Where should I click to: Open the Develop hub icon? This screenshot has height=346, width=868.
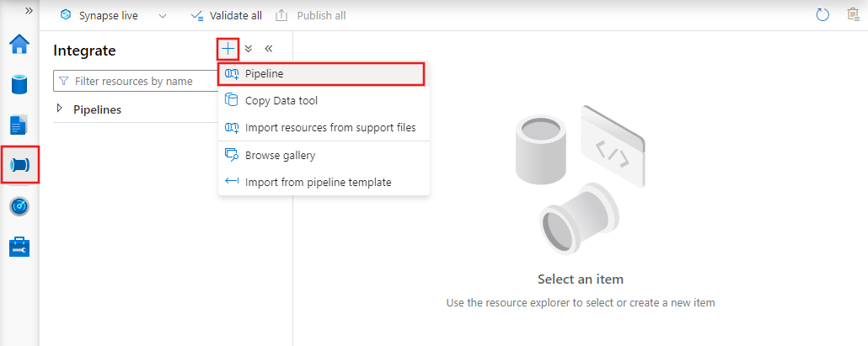[19, 125]
